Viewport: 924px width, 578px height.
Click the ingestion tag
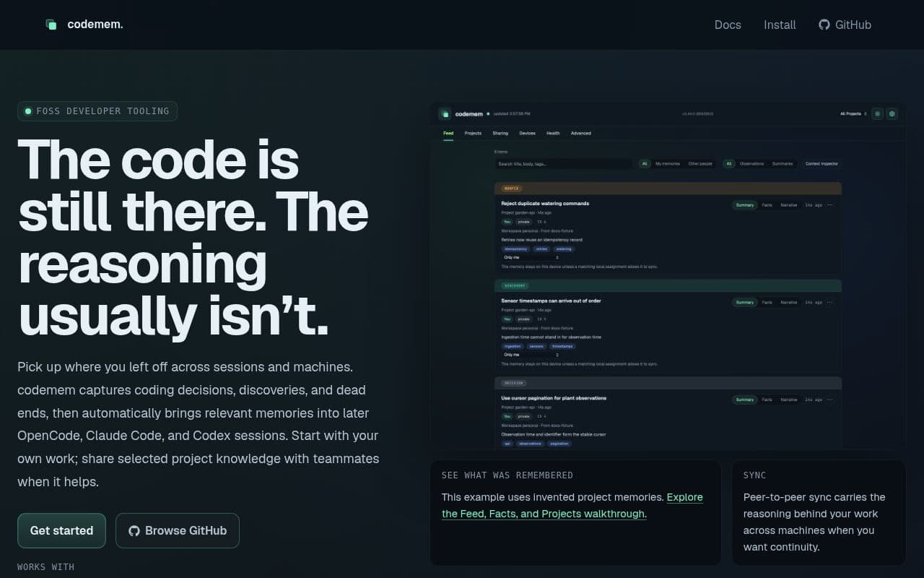pos(513,346)
